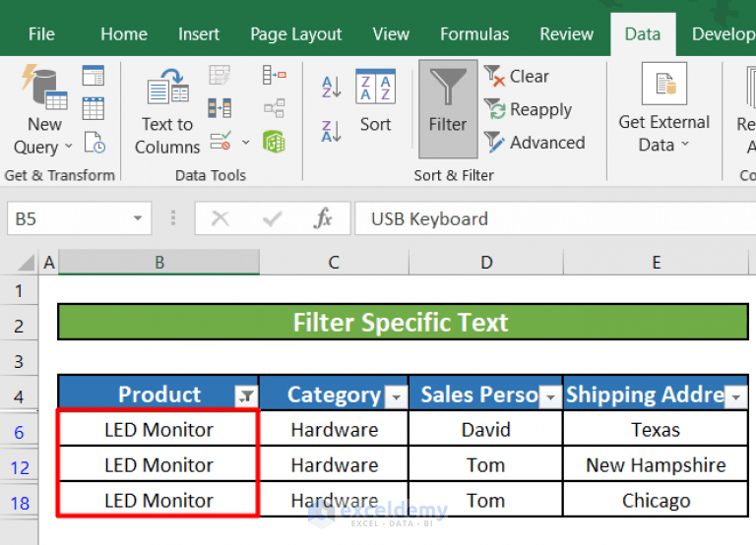Reapply the filter

(528, 109)
